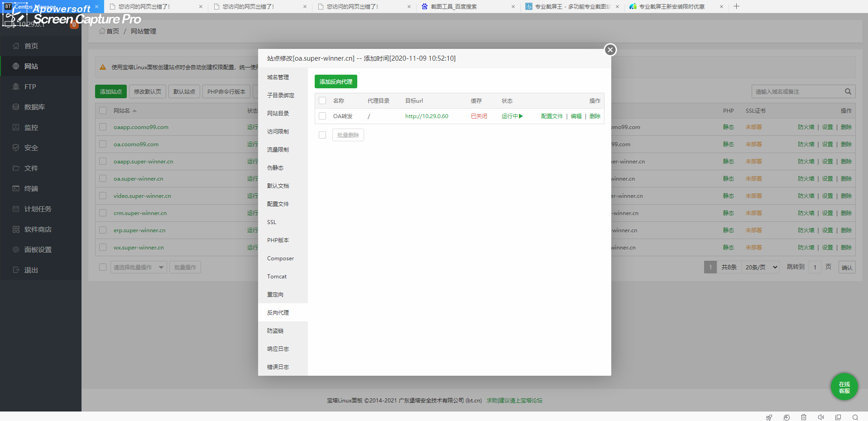The width and height of the screenshot is (868, 421).
Task: Open the 网站 globe icon in sidebar
Action: [16, 66]
